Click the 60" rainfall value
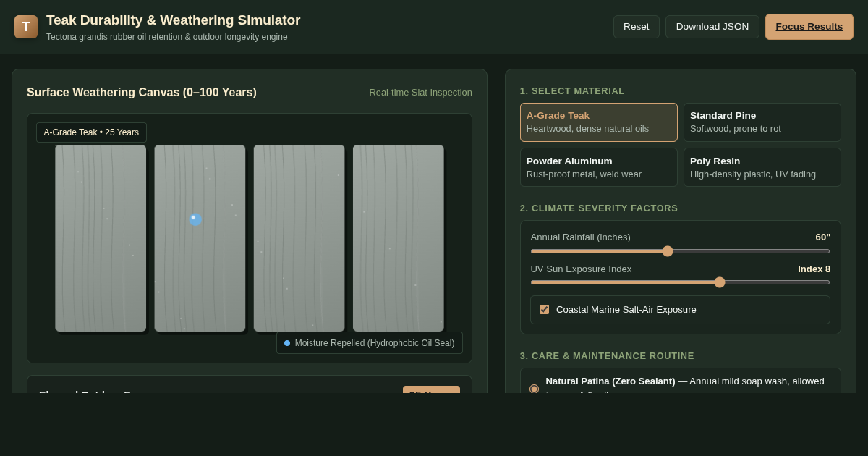The height and width of the screenshot is (456, 868). (823, 237)
